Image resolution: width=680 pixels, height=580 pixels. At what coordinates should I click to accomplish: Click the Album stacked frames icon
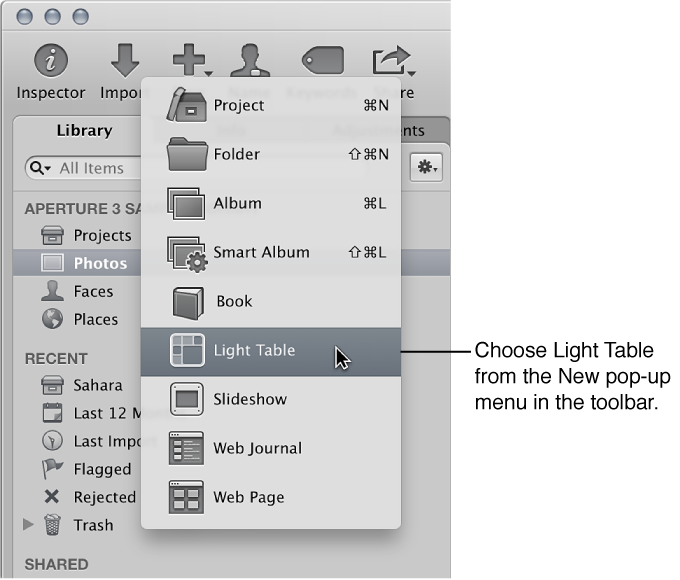pyautogui.click(x=186, y=203)
